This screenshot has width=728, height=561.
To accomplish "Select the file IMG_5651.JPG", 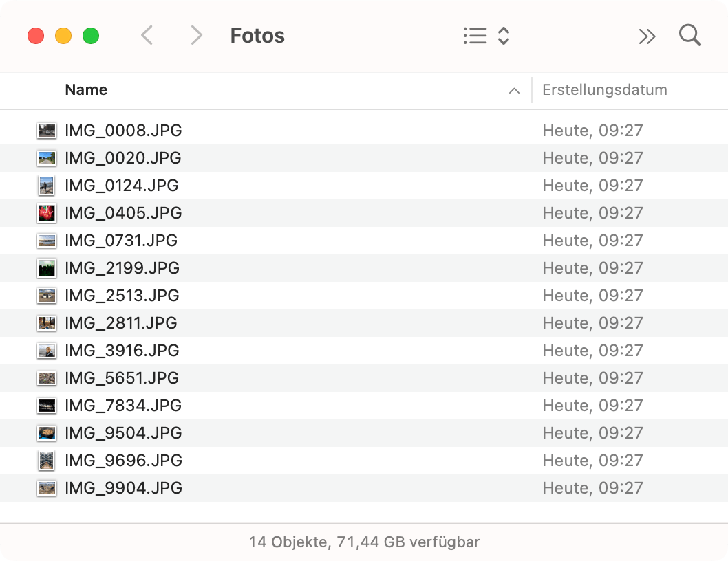I will pyautogui.click(x=122, y=378).
